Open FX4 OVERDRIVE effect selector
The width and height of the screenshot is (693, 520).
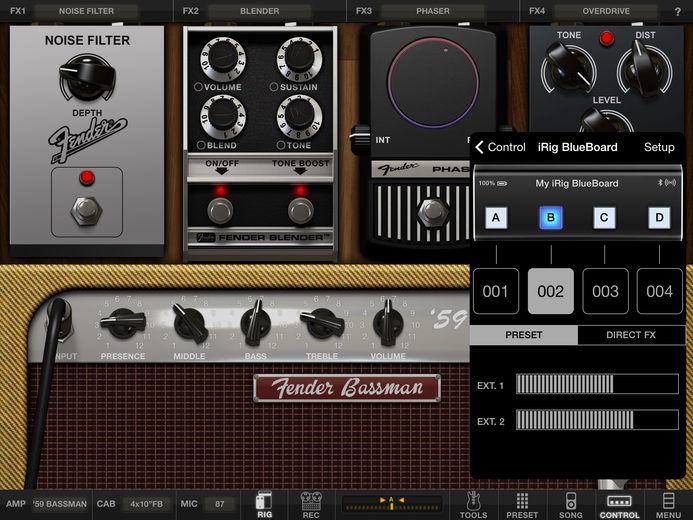606,11
